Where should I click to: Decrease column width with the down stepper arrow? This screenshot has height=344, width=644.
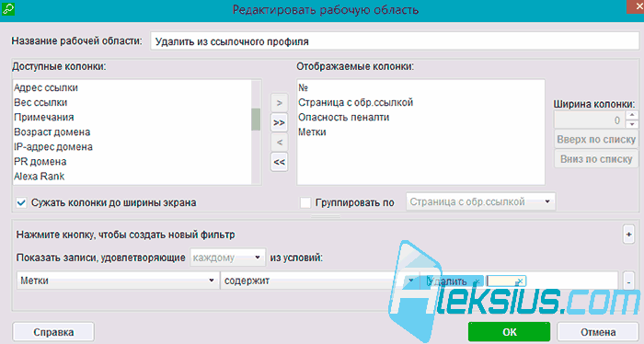(x=632, y=123)
